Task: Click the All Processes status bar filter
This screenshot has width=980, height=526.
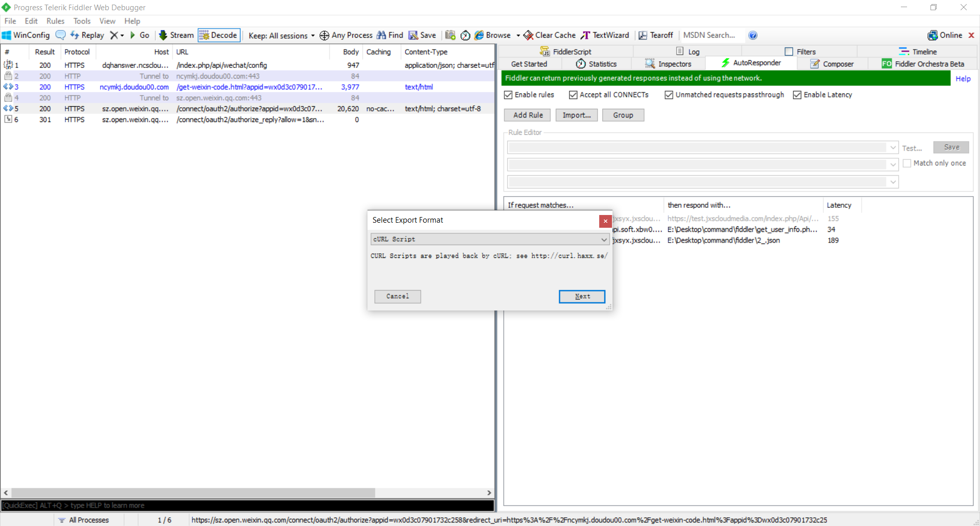Action: point(84,520)
